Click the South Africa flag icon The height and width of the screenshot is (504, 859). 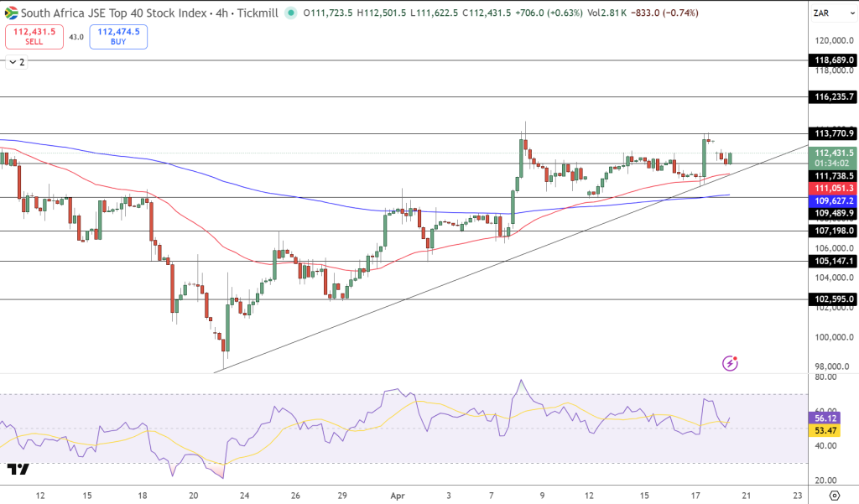click(x=12, y=14)
